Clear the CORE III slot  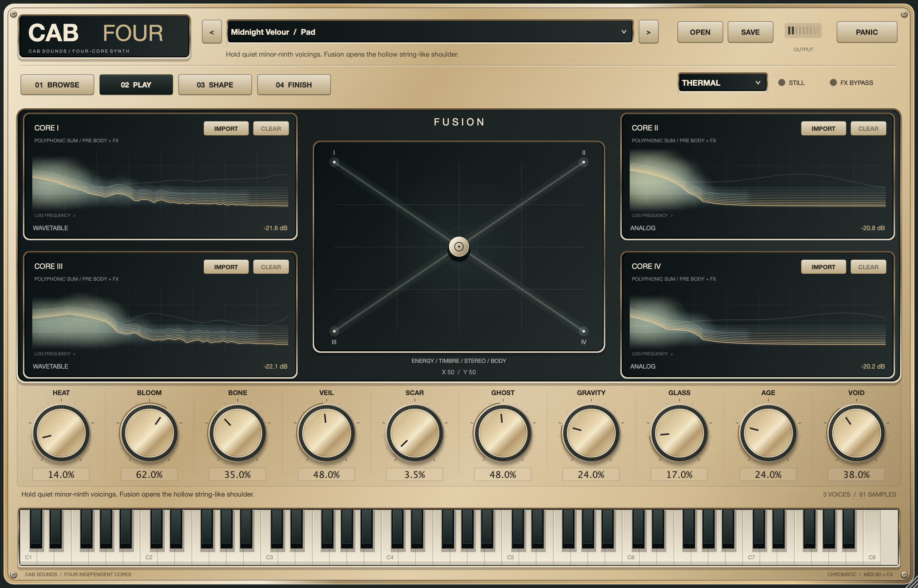(x=271, y=267)
